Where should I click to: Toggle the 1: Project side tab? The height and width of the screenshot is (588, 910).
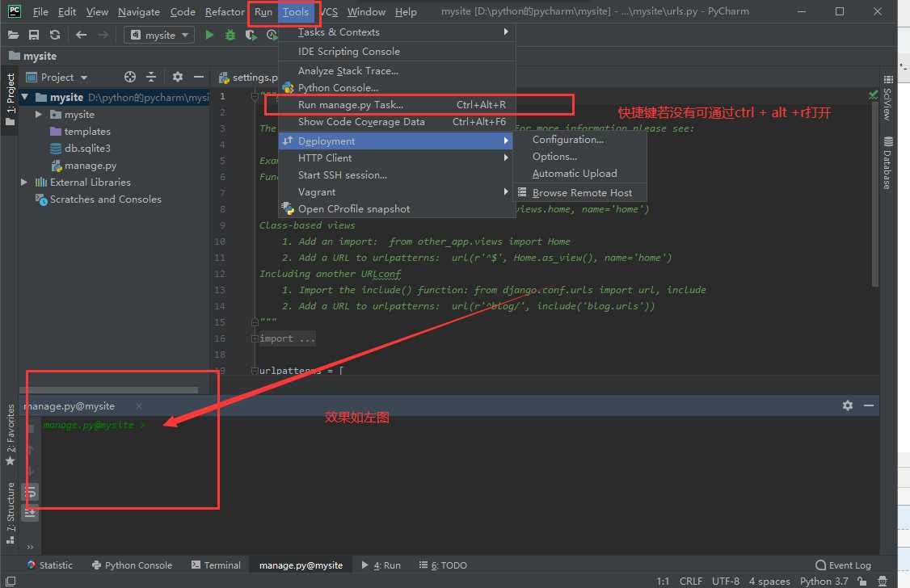pyautogui.click(x=10, y=99)
